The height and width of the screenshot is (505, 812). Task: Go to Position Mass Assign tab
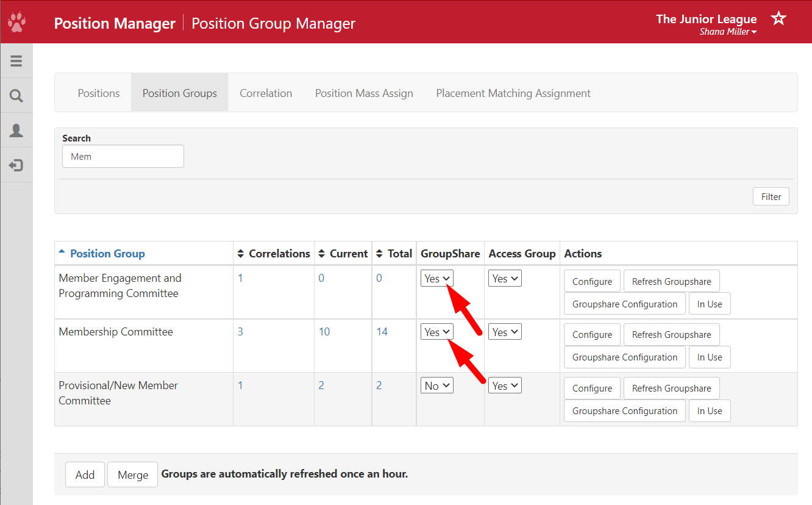point(364,93)
